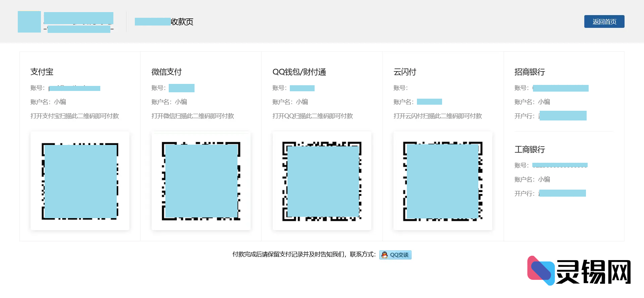The height and width of the screenshot is (298, 644).
Task: Click the 微信支付 heading
Action: coord(166,72)
